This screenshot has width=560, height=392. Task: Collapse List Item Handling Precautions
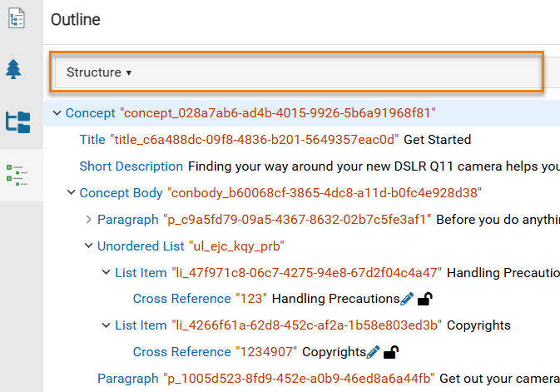(106, 273)
